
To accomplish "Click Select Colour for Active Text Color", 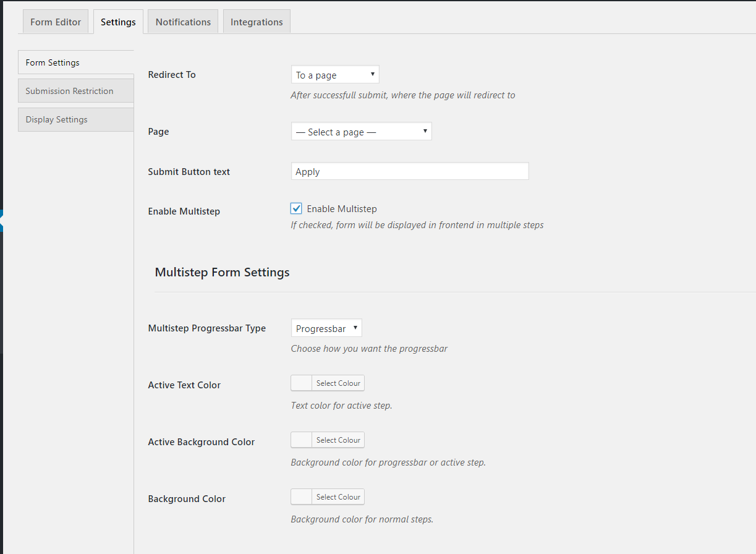I will 338,383.
